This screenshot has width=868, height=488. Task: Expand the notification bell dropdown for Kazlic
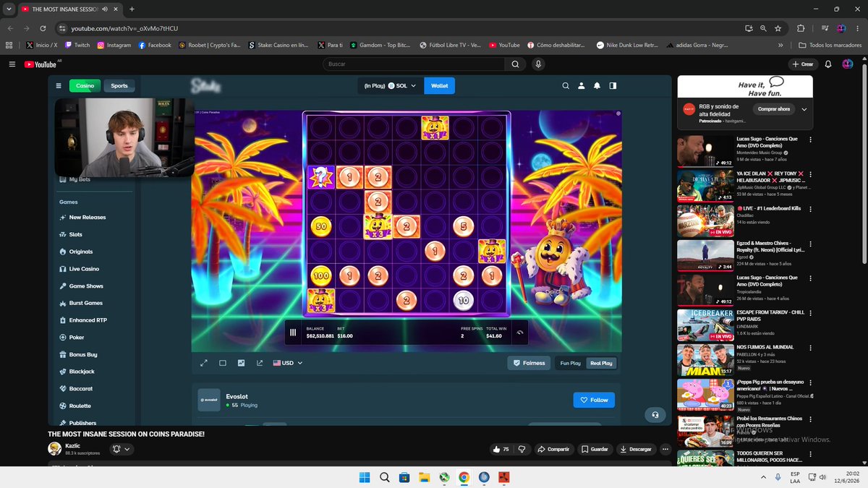click(122, 449)
